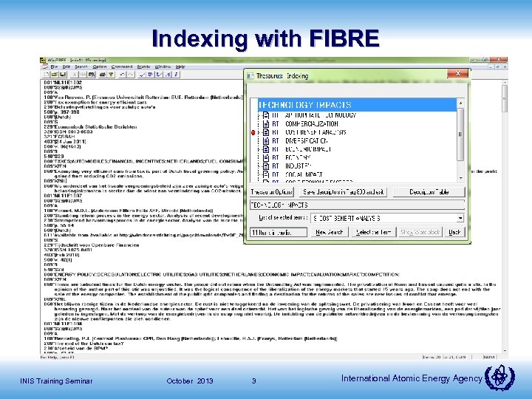Click the document icon beside APPROPRIATE TECHNOLOGY

[266, 115]
